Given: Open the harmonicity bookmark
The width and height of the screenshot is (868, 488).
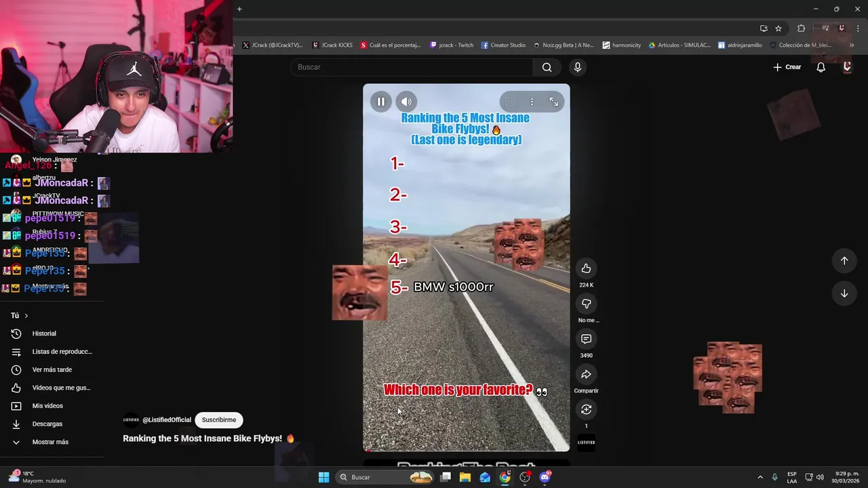Looking at the screenshot, I should (x=622, y=45).
